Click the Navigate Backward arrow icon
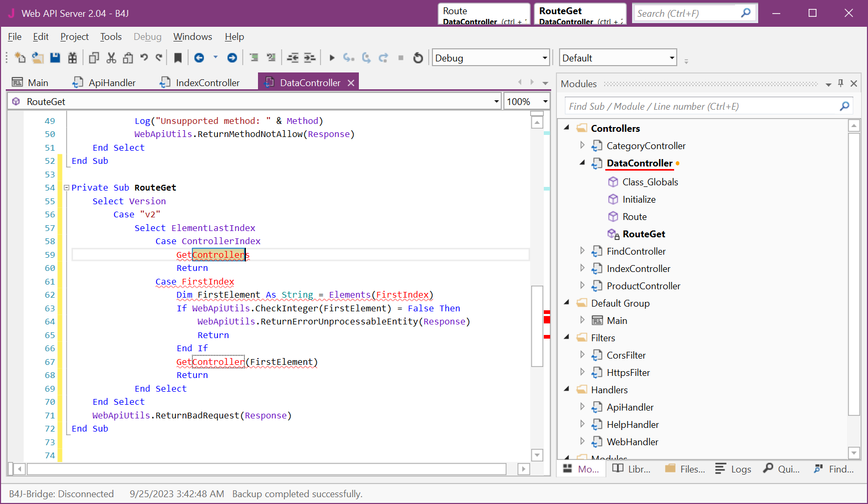 (x=199, y=58)
